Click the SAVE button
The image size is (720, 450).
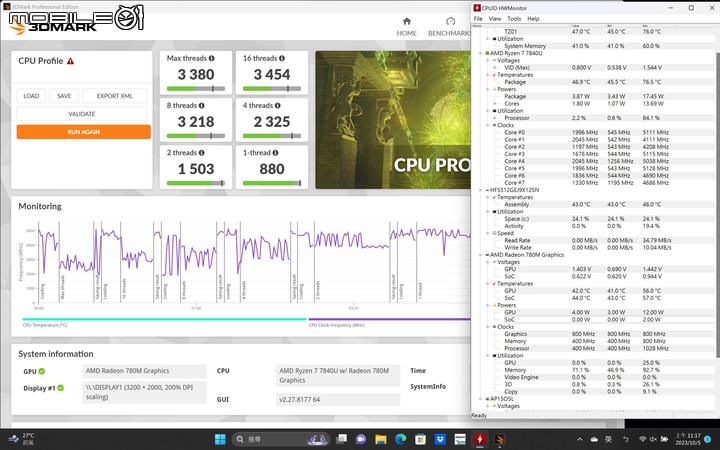click(64, 96)
